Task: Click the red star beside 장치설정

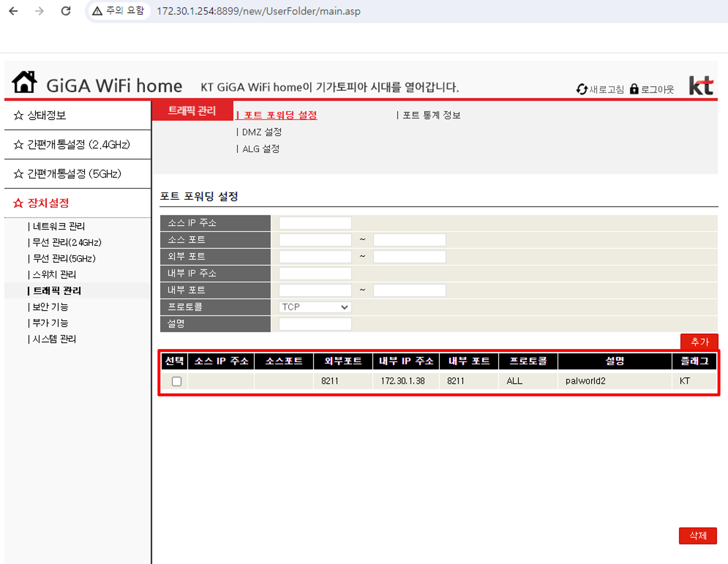Action: [18, 203]
